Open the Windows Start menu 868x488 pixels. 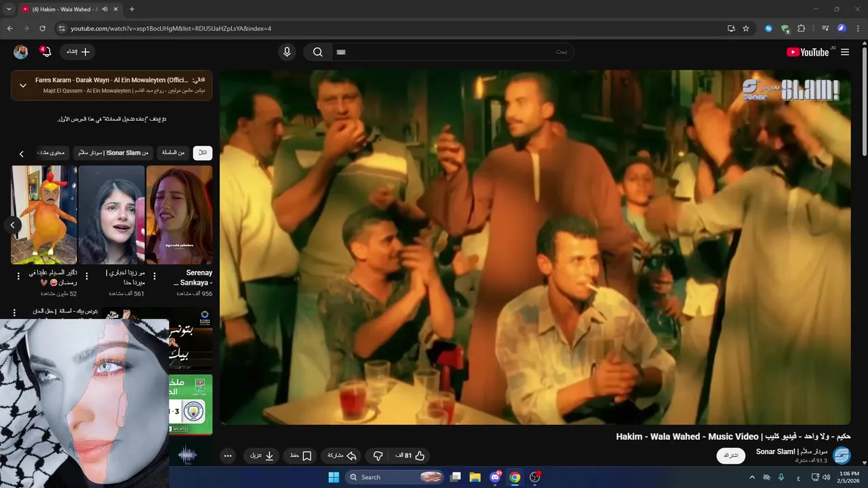(x=334, y=477)
